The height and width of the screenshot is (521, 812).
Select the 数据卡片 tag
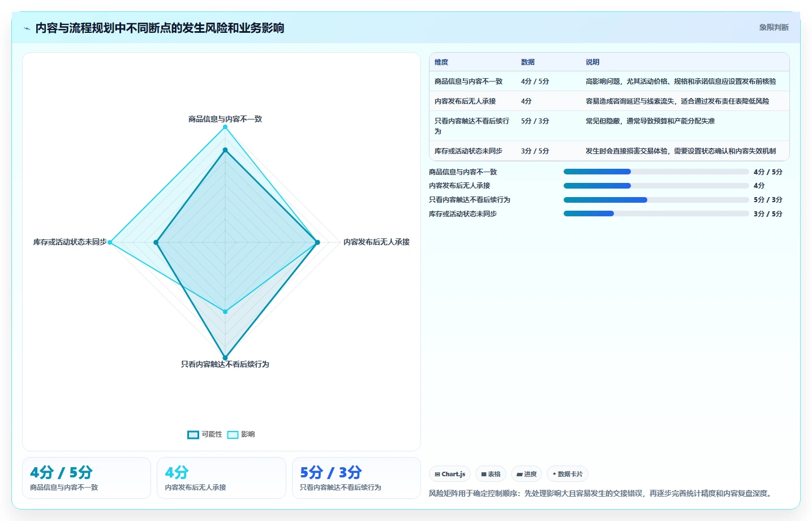(x=568, y=474)
